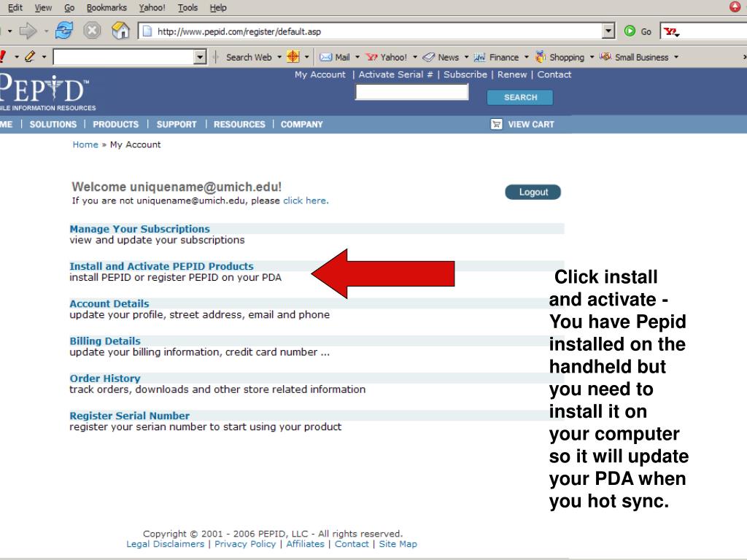Open the Go menu
The width and height of the screenshot is (747, 560).
click(x=69, y=7)
